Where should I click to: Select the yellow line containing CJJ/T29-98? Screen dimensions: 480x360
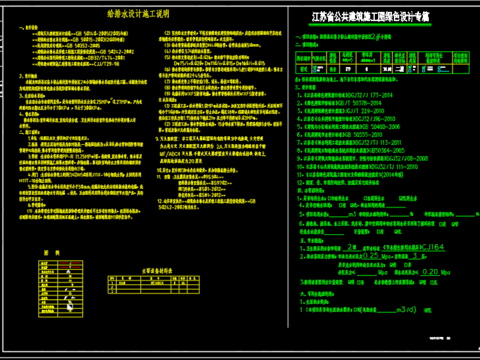pos(76,64)
